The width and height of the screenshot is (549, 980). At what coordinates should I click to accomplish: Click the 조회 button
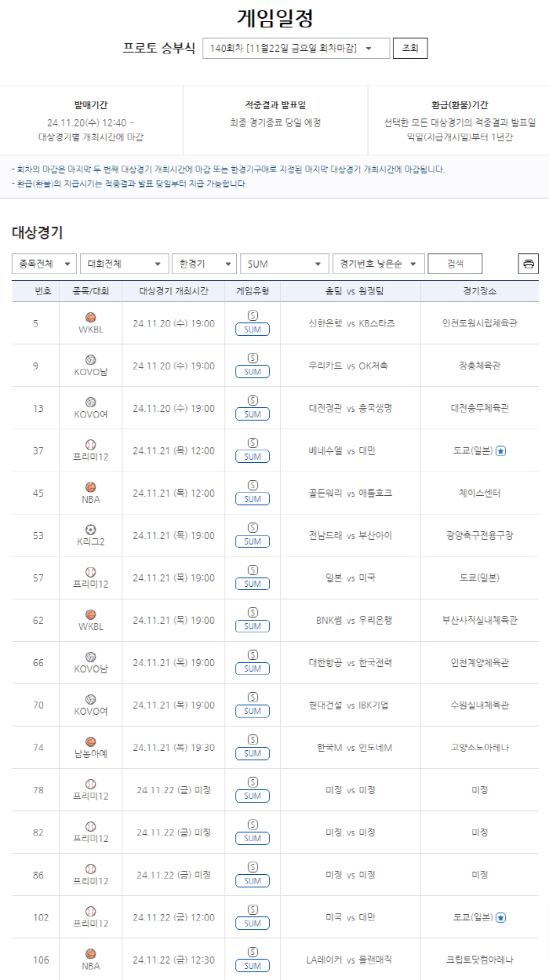[x=410, y=48]
